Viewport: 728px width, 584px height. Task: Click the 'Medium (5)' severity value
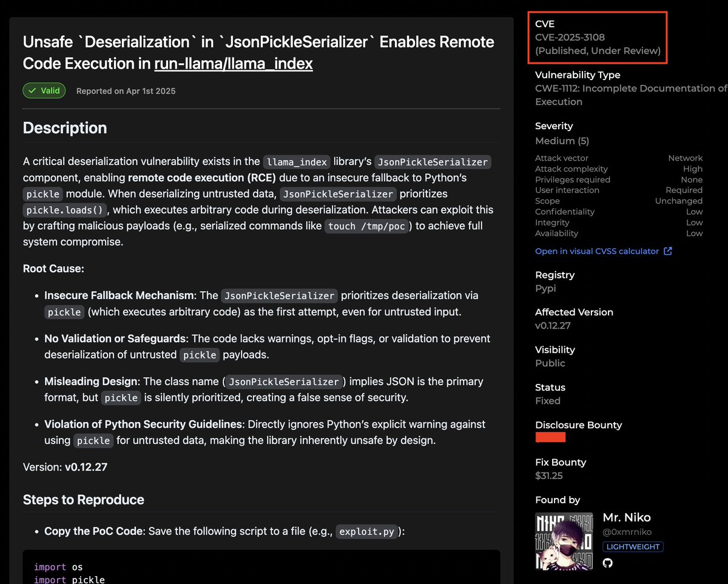coord(562,141)
